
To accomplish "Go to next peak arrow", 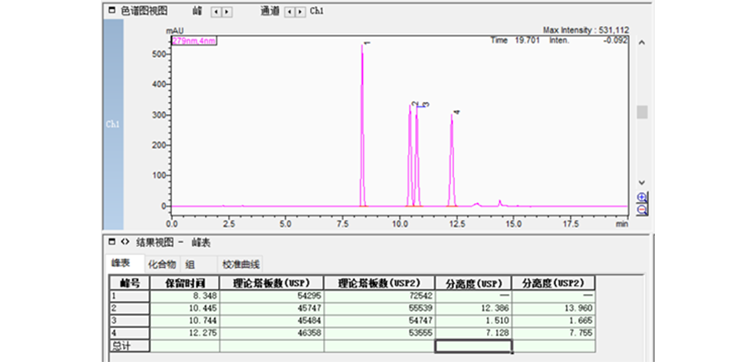I will pos(227,12).
